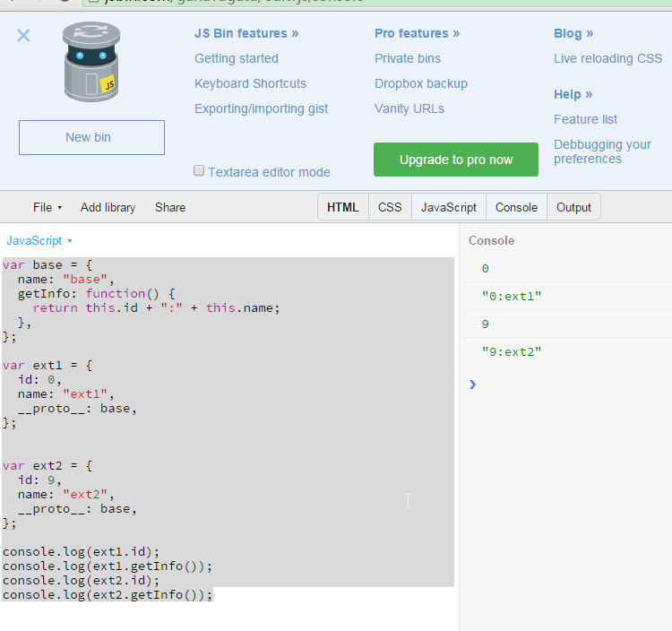Enable Textarea editor mode checkbox
This screenshot has height=631, width=672.
199,171
